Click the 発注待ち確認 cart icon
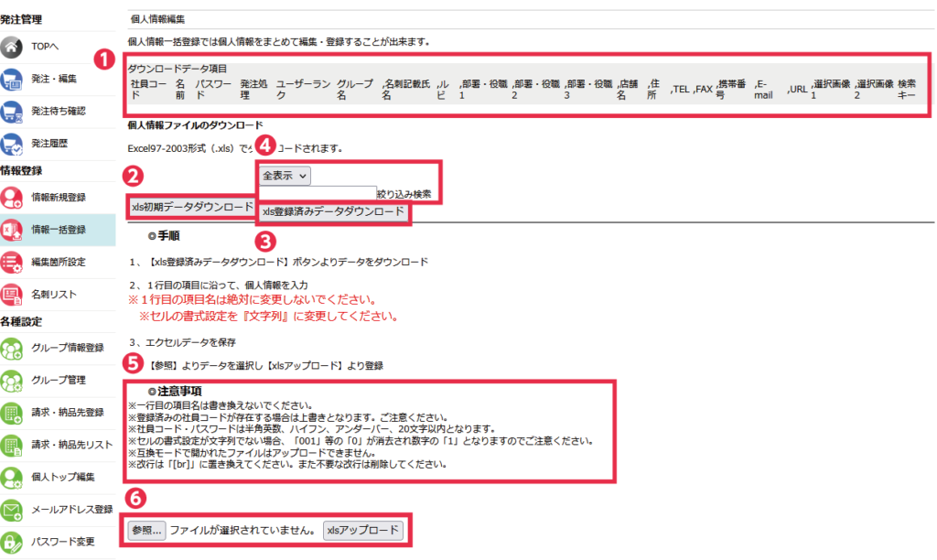The height and width of the screenshot is (560, 937). pos(13,111)
